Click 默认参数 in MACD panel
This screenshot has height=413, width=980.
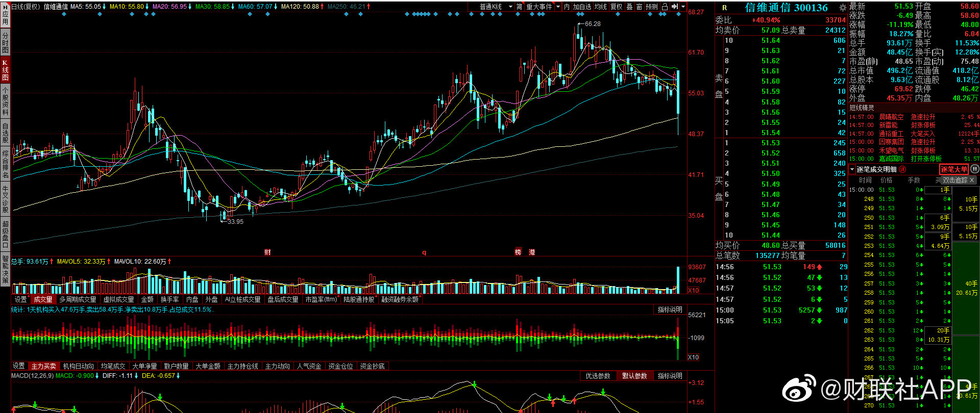coord(634,376)
